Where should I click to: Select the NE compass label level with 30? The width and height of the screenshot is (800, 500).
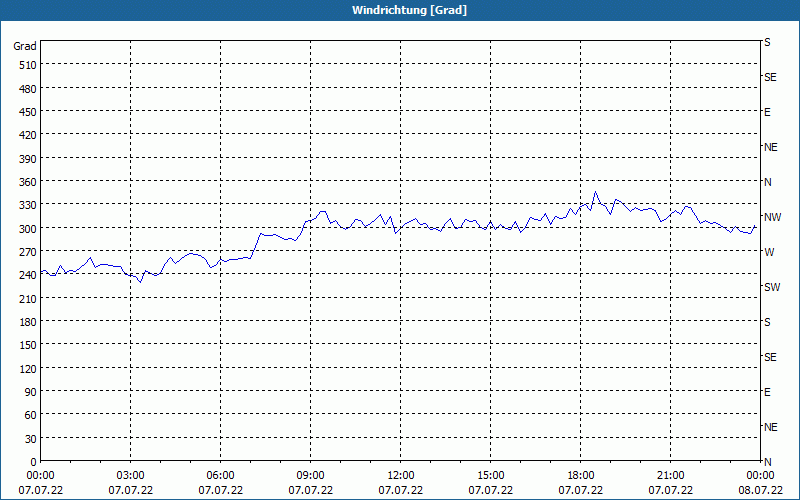[770, 427]
